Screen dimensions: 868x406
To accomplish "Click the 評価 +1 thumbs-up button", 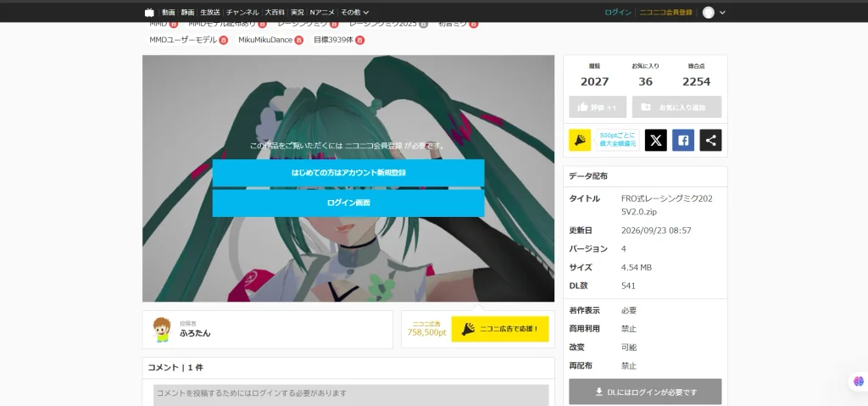I will click(x=598, y=107).
